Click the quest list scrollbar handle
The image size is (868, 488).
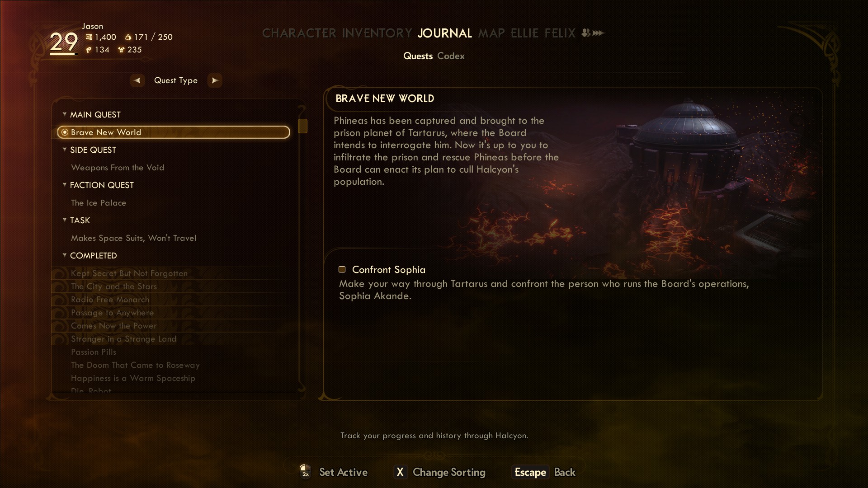[303, 126]
